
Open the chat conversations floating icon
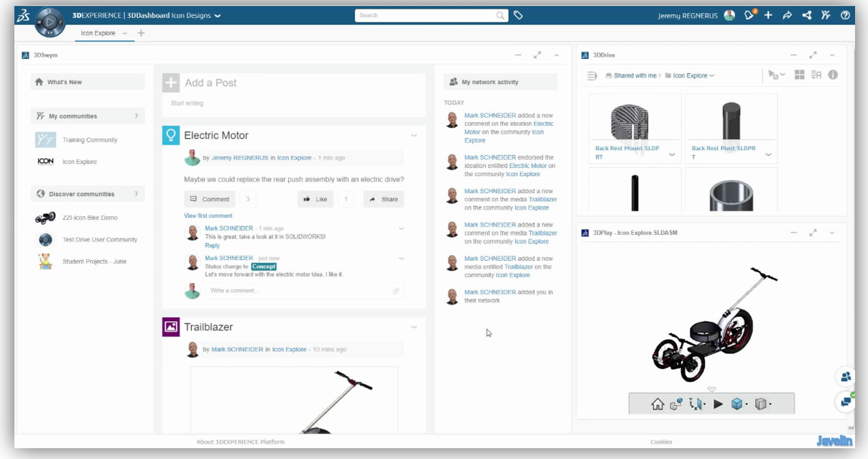point(846,402)
